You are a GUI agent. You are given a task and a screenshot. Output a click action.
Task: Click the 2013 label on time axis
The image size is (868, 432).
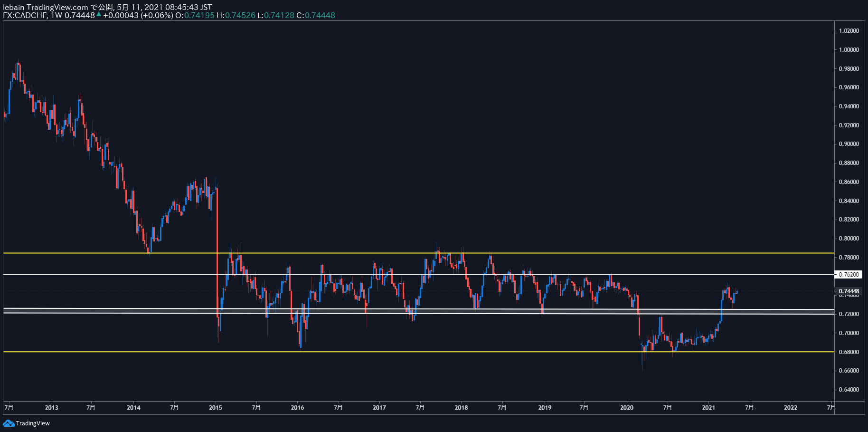(52, 407)
